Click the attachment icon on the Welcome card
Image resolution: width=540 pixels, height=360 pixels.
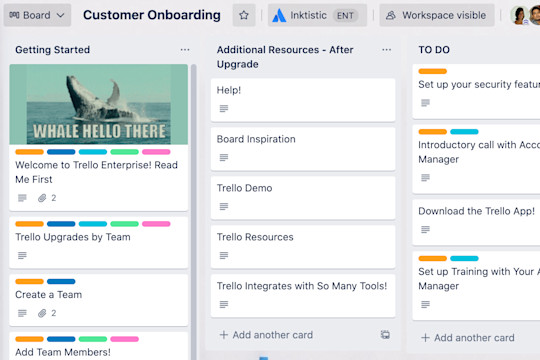click(x=42, y=198)
